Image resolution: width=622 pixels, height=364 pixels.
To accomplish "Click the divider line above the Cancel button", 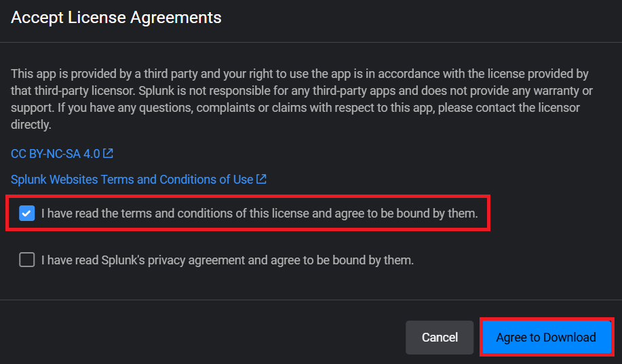I will tap(311, 300).
